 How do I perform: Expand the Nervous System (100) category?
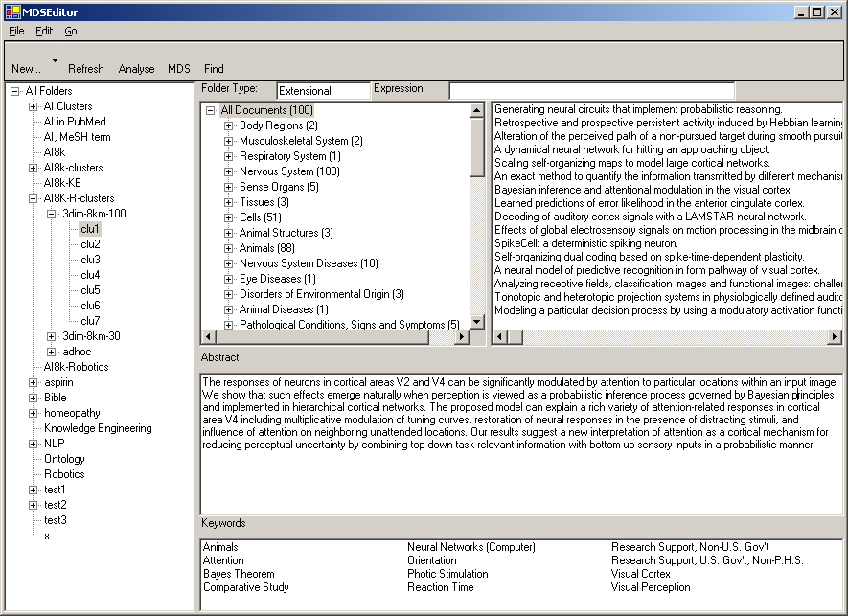pyautogui.click(x=229, y=172)
